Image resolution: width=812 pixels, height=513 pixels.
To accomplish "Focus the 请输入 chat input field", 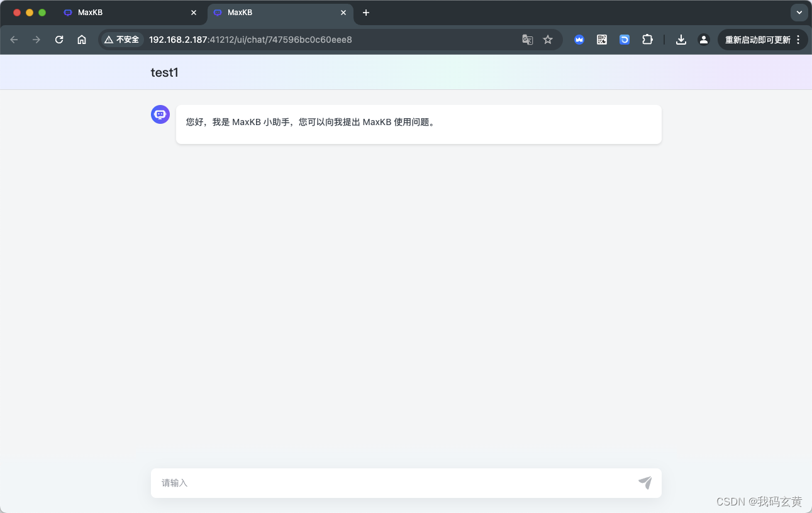I will (406, 483).
